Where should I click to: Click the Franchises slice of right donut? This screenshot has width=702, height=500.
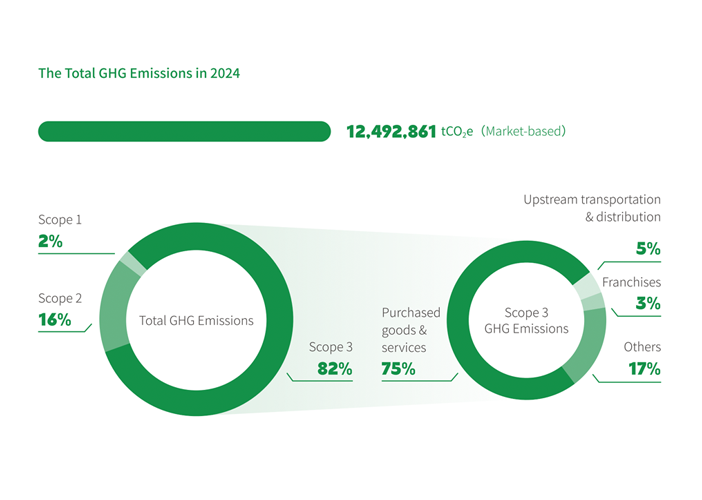click(594, 302)
